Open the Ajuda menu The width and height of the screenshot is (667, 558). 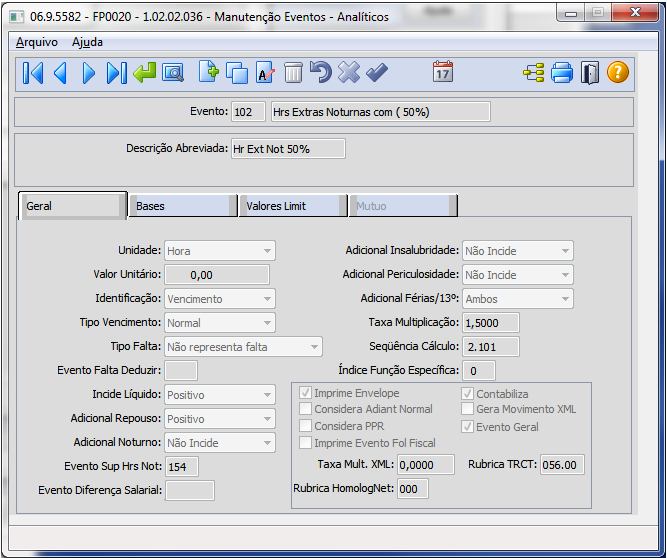(x=87, y=42)
